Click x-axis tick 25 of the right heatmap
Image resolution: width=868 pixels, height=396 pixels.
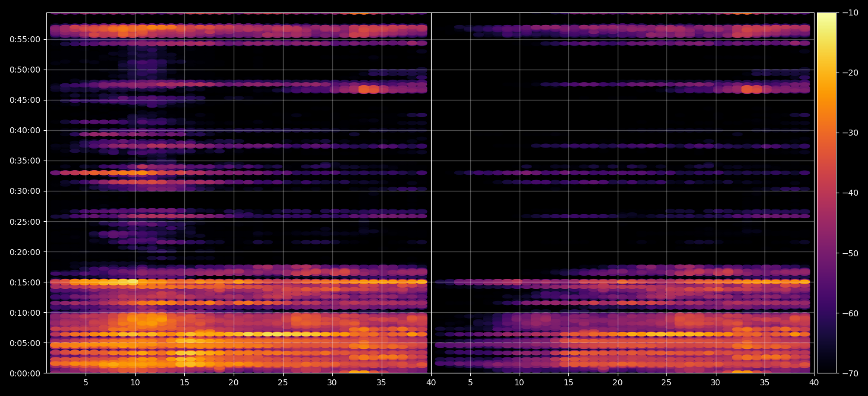[667, 382]
